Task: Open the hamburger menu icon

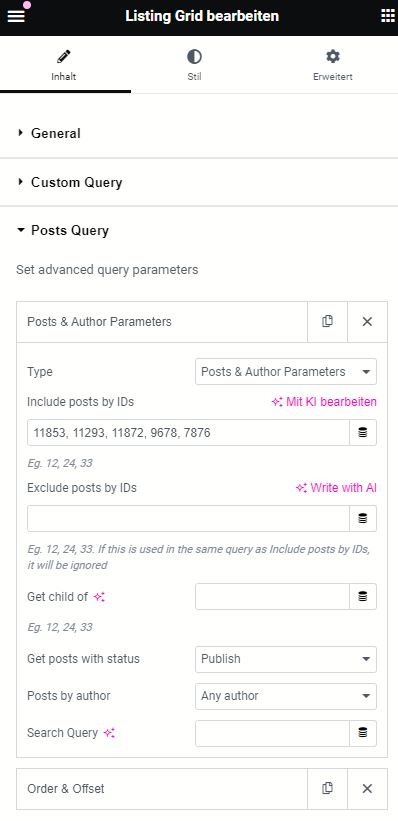Action: click(16, 16)
